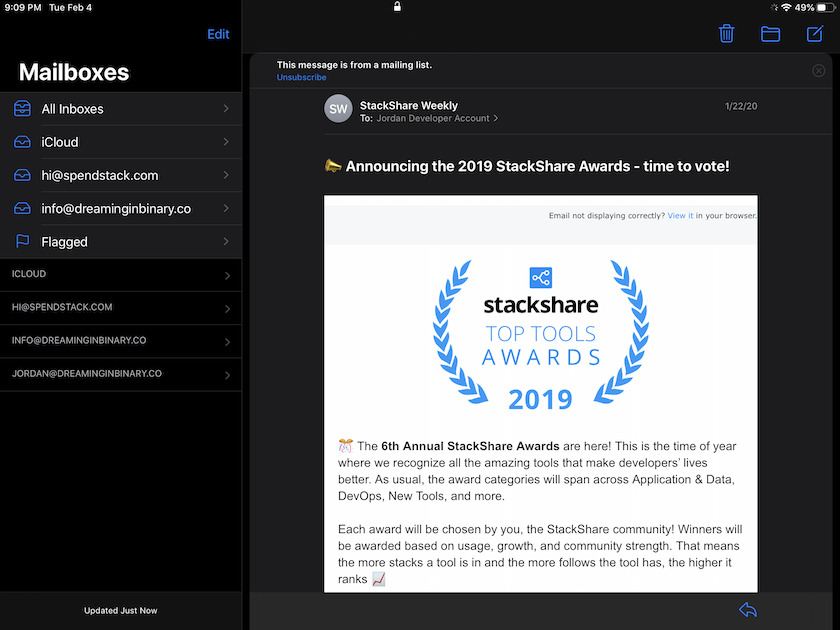Viewport: 840px width, 630px height.
Task: Tap the reply arrow icon
Action: pos(747,610)
